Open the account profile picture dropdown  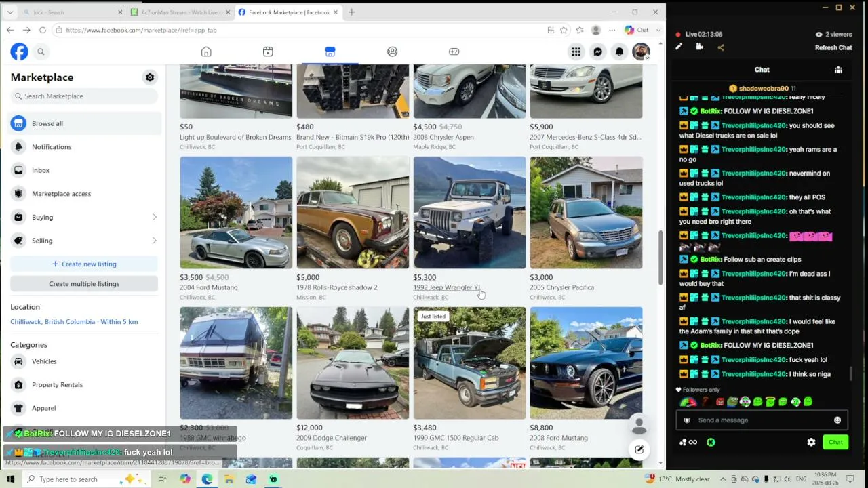click(641, 52)
